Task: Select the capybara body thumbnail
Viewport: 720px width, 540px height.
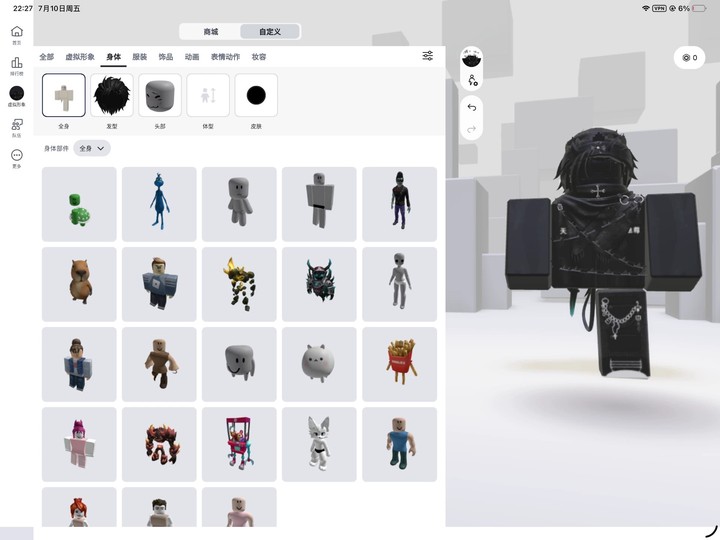Action: 79,284
